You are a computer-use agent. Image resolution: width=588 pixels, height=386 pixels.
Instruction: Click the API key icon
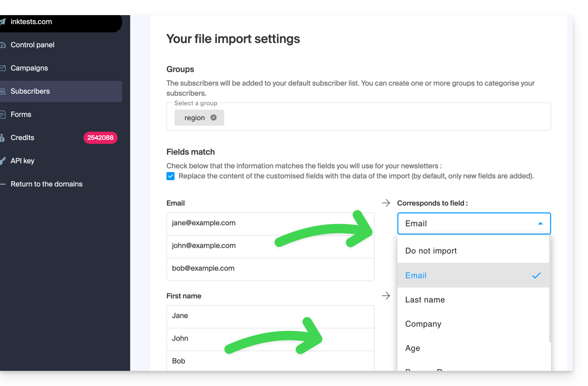(x=3, y=161)
